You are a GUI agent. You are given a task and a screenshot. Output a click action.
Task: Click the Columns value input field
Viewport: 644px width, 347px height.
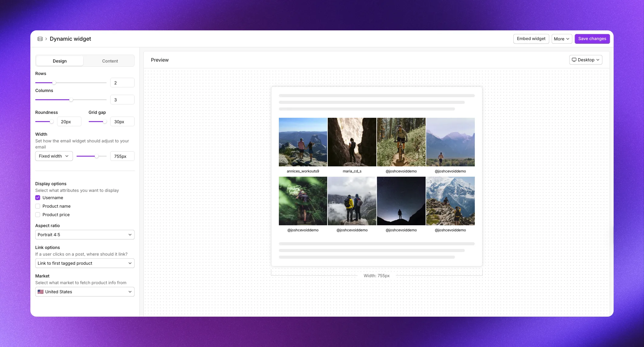pyautogui.click(x=122, y=100)
